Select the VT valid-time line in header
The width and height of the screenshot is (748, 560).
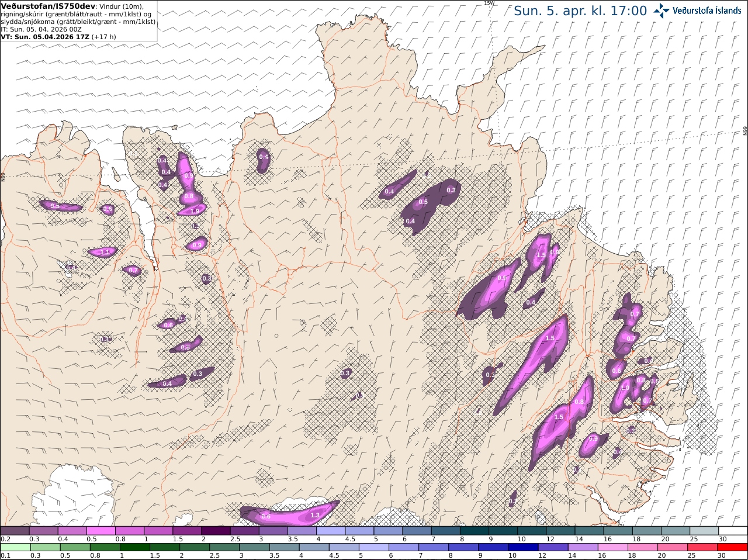point(58,36)
